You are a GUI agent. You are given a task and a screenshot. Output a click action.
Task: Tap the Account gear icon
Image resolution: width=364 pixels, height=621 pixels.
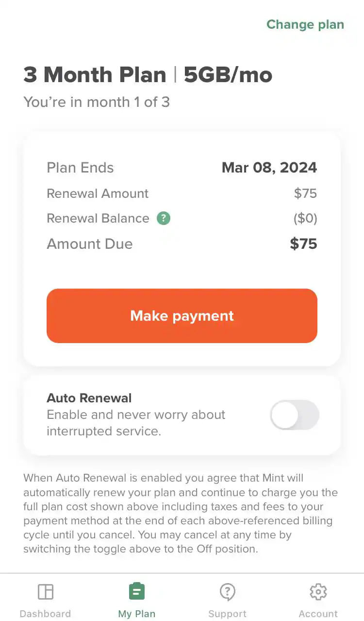tap(318, 592)
